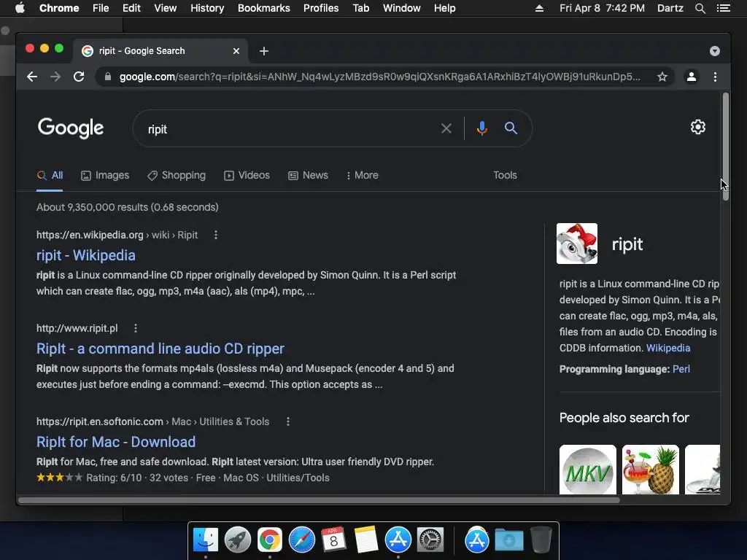This screenshot has height=560, width=747.
Task: Open the Chrome application menu
Action: [59, 8]
